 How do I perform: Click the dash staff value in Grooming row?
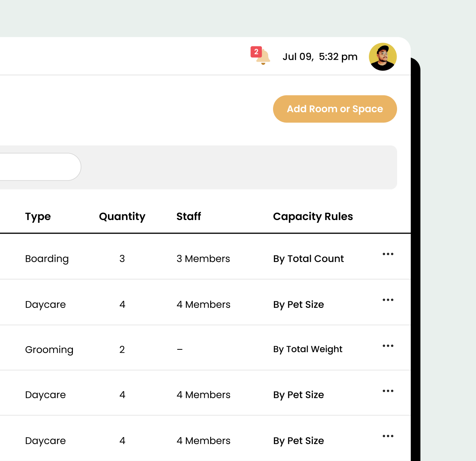click(180, 349)
